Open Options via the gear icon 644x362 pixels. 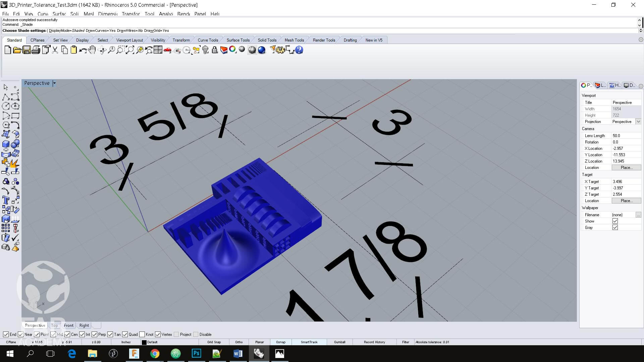[x=280, y=50]
